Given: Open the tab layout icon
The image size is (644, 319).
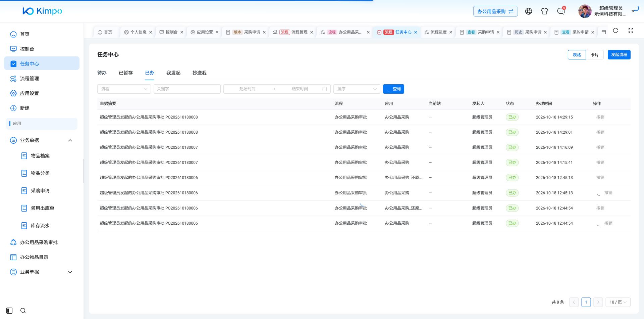Looking at the screenshot, I should pyautogui.click(x=604, y=32).
